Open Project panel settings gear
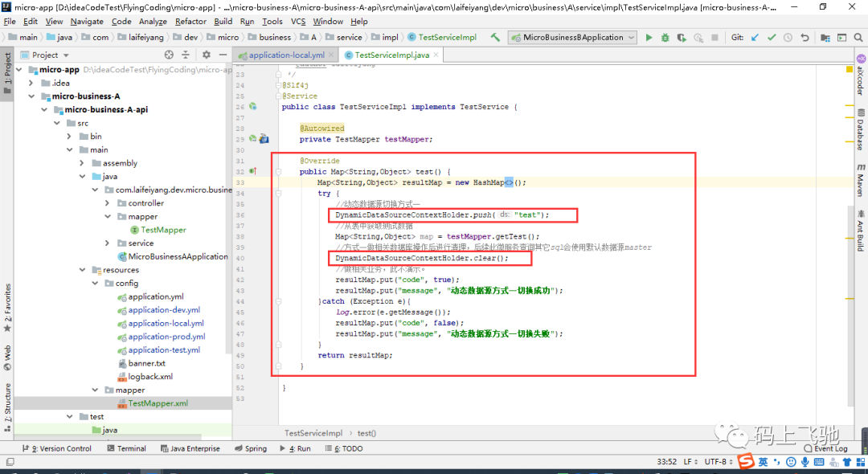This screenshot has width=868, height=474. 207,55
